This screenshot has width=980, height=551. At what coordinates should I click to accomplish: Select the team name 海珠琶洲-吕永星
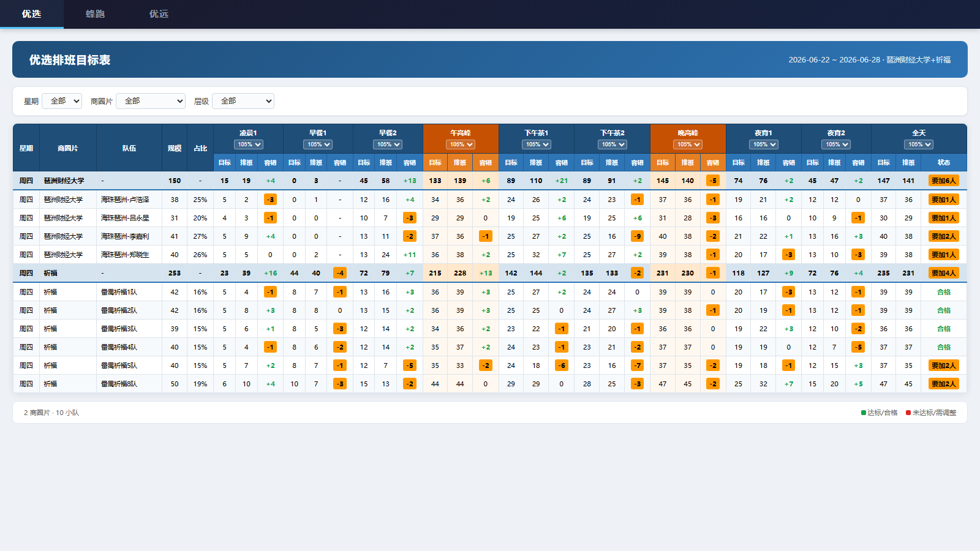click(125, 218)
